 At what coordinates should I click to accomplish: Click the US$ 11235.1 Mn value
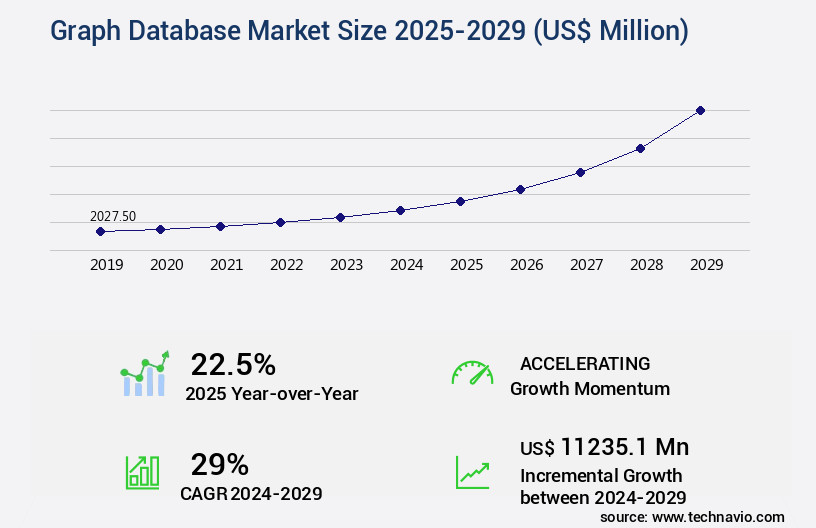(x=604, y=446)
